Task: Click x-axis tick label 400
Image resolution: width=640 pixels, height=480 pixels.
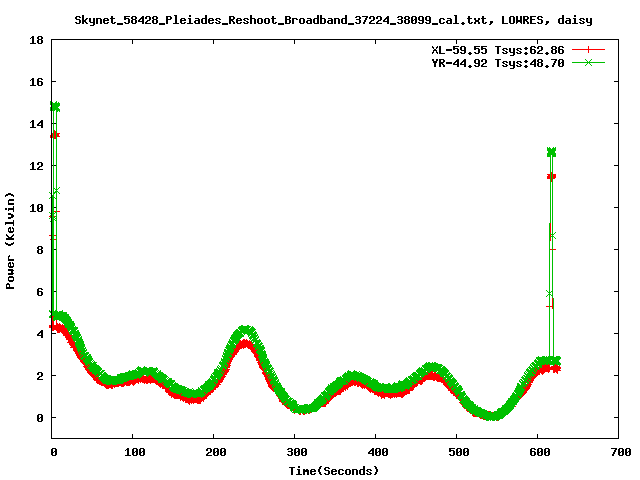Action: click(378, 452)
